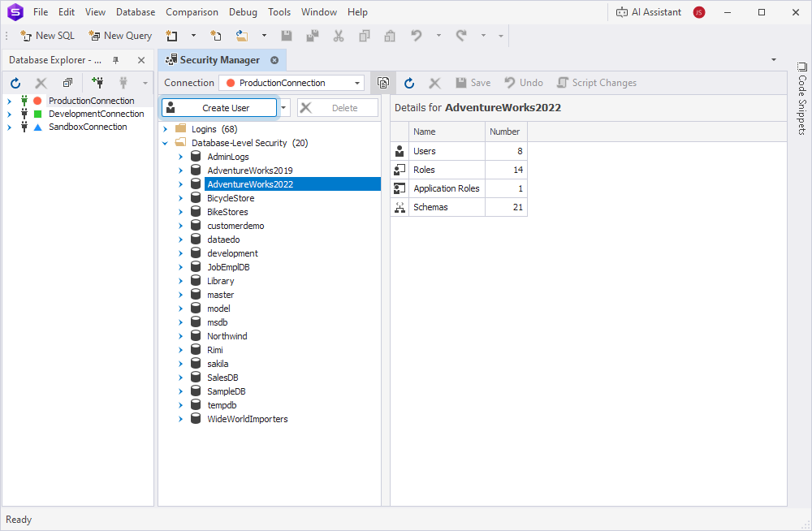Expand the BicycleStore database node
Screen dimensions: 812x531
[x=180, y=197]
